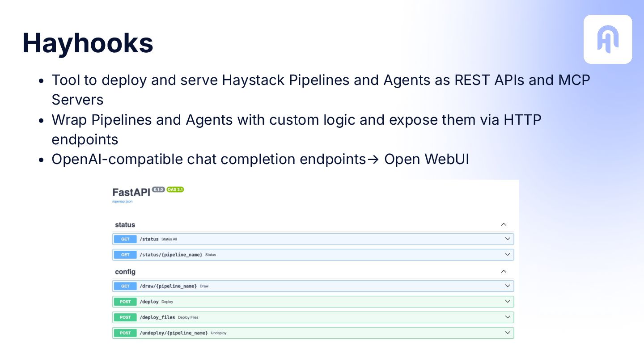Expand the /deploy_files endpoint chevron
The image size is (644, 362).
click(x=508, y=317)
